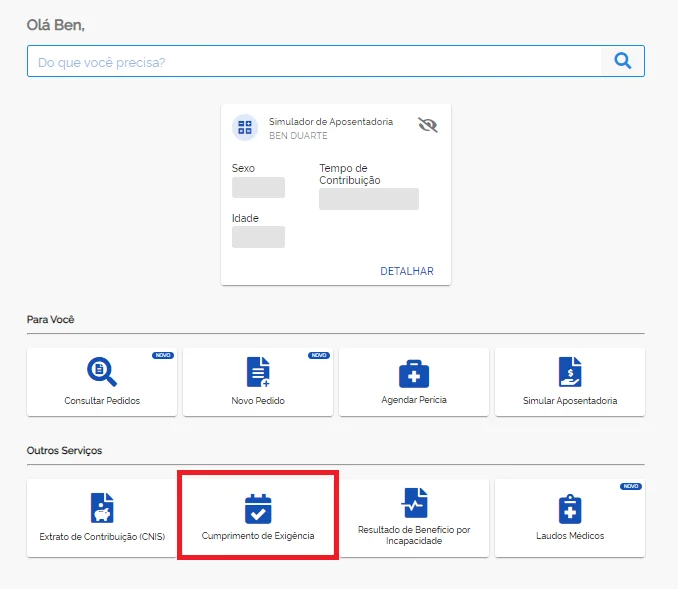The width and height of the screenshot is (678, 589).
Task: Click the 'Consultar Pedidos' label
Action: (x=102, y=401)
